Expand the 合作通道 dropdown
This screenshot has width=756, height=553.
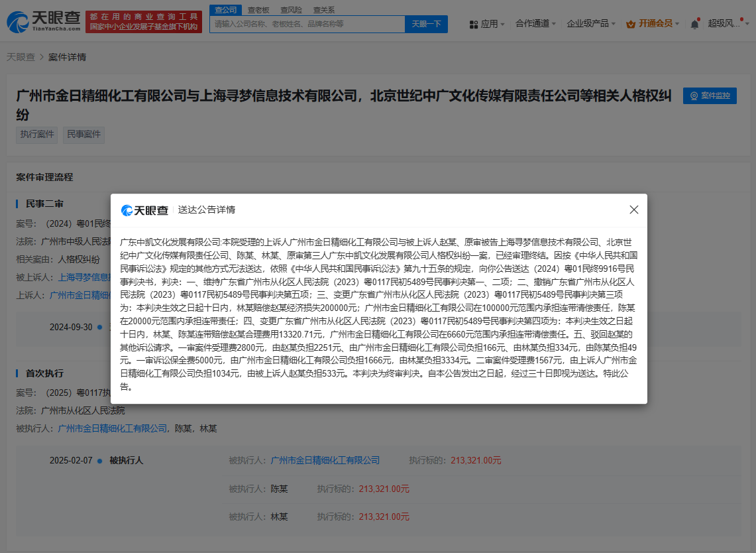[535, 23]
